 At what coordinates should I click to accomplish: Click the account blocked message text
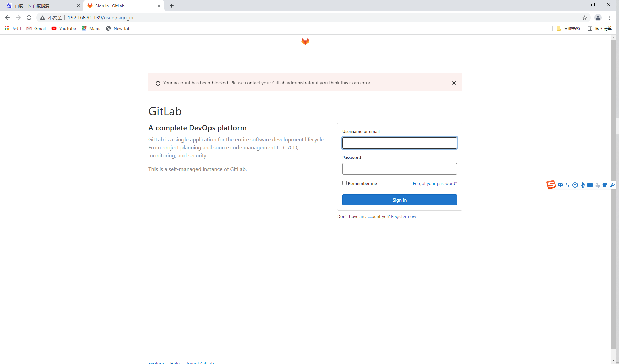point(267,83)
